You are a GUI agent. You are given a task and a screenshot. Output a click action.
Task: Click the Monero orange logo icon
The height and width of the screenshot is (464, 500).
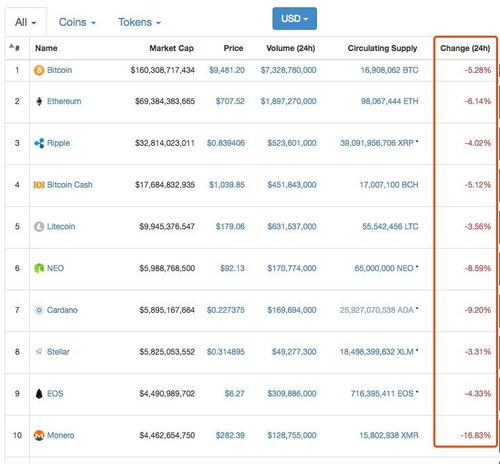click(39, 435)
